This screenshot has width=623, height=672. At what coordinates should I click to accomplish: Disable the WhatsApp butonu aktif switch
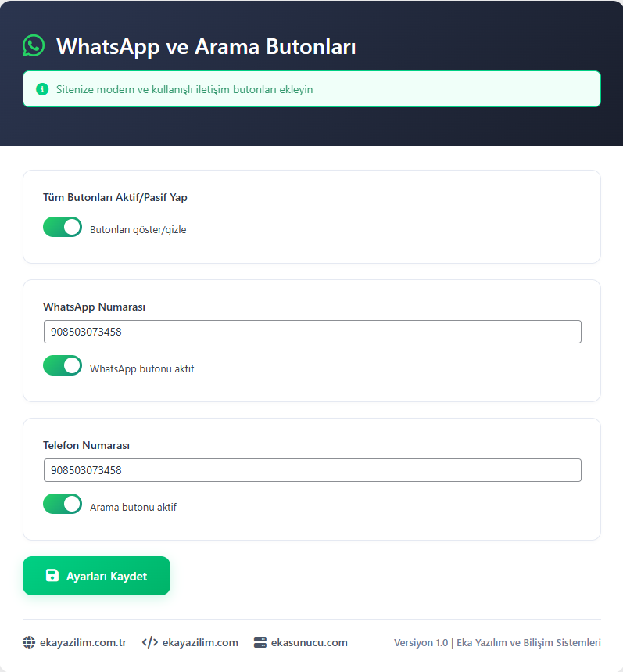[x=63, y=365]
